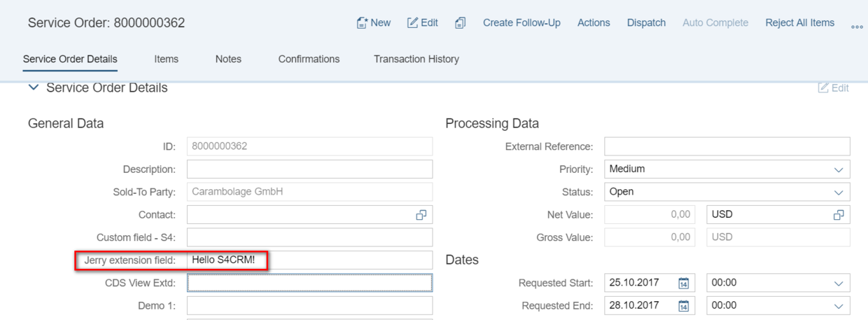Click Create Follow-Up button

click(521, 23)
